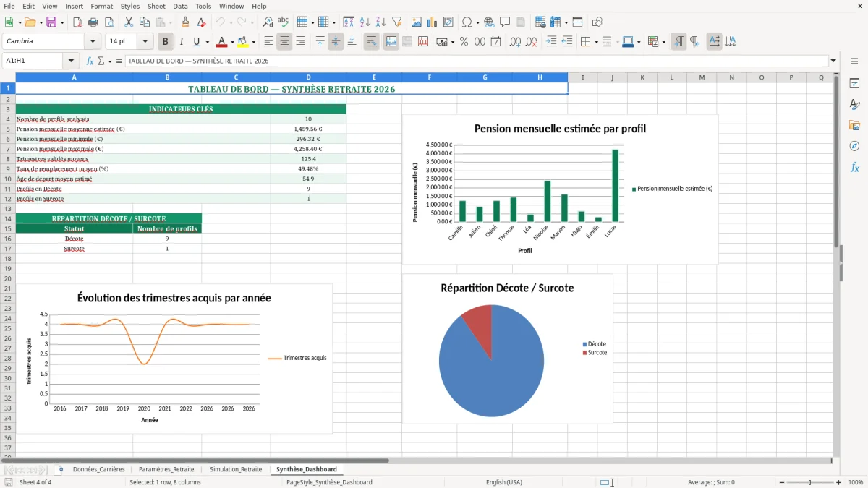Format cells as percent
The image size is (868, 488).
(464, 42)
